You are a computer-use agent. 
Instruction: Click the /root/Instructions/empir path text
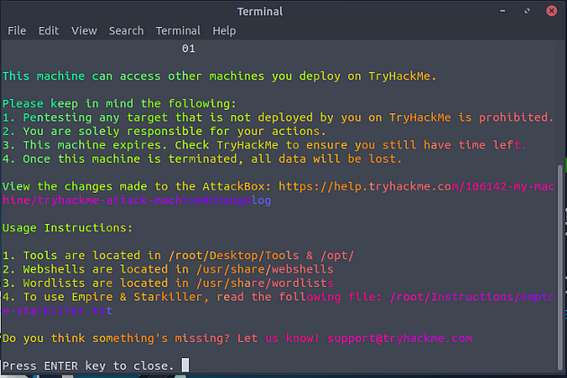click(472, 297)
